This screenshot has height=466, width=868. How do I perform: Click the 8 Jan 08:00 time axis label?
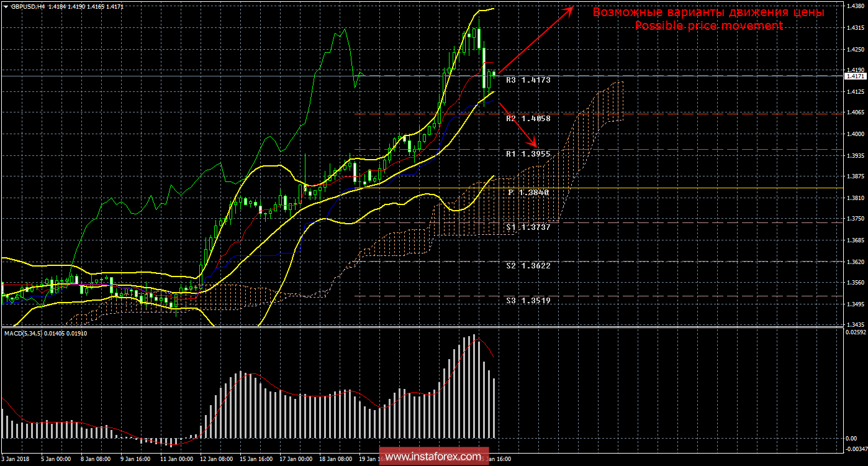coord(96,459)
